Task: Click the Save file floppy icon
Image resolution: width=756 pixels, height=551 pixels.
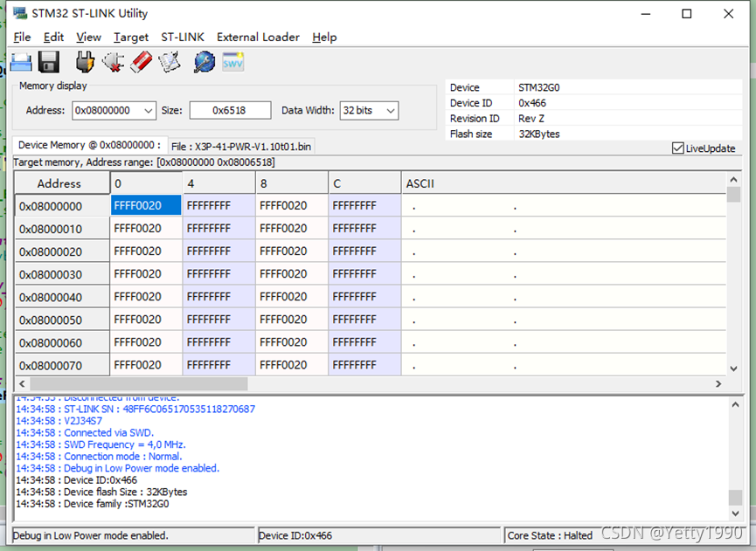Action: [x=49, y=62]
